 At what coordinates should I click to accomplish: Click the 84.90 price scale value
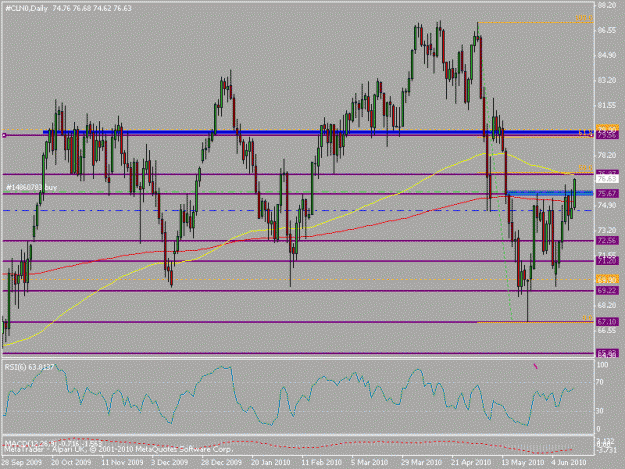point(607,55)
